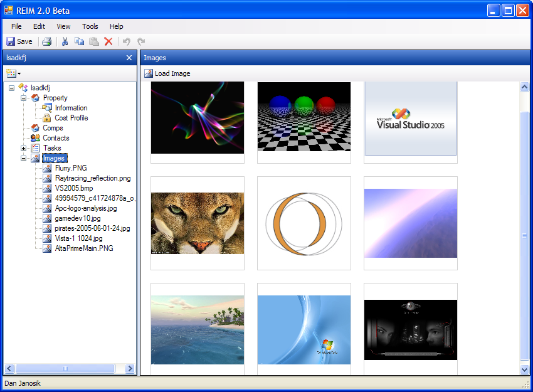Click the Redo arrow icon
The height and width of the screenshot is (392, 533).
[141, 41]
